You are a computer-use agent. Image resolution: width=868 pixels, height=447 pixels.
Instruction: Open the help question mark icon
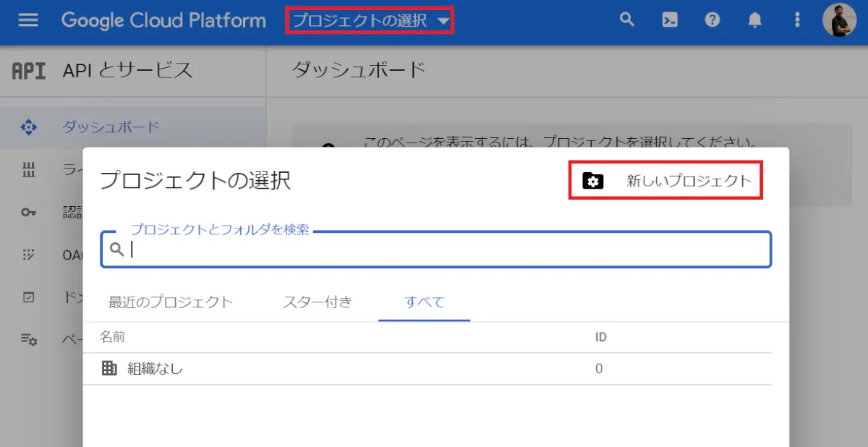pos(712,20)
